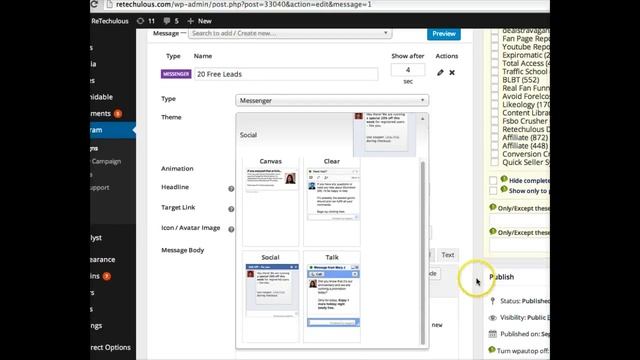Viewport: 640px width, 360px height.
Task: Click the green tip icon beside Hide complete
Action: point(504,179)
